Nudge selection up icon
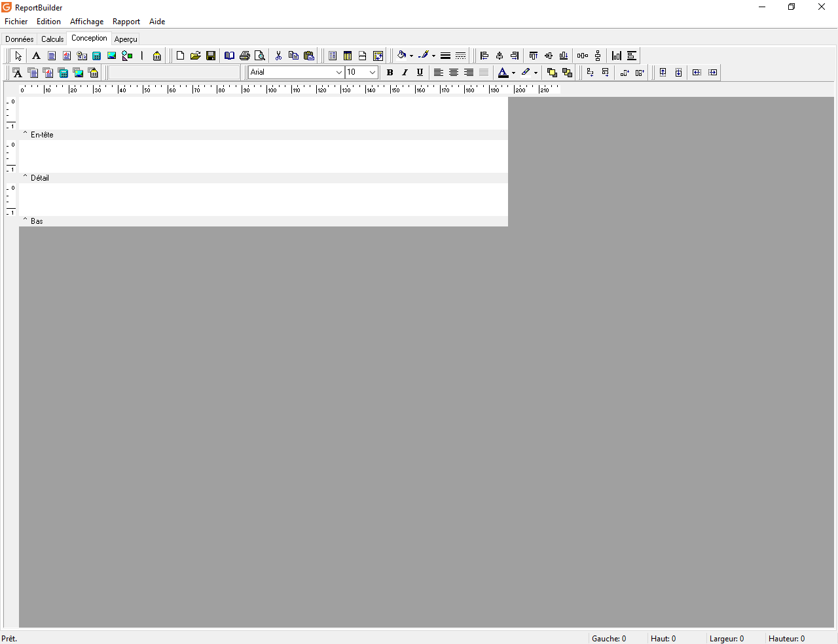This screenshot has width=838, height=644. 590,73
